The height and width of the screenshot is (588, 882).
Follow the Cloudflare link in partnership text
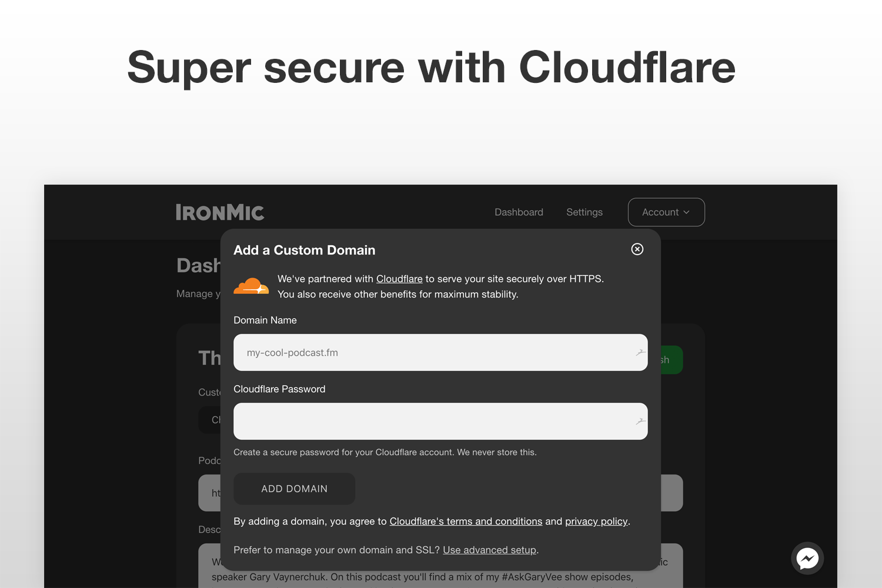coord(399,279)
